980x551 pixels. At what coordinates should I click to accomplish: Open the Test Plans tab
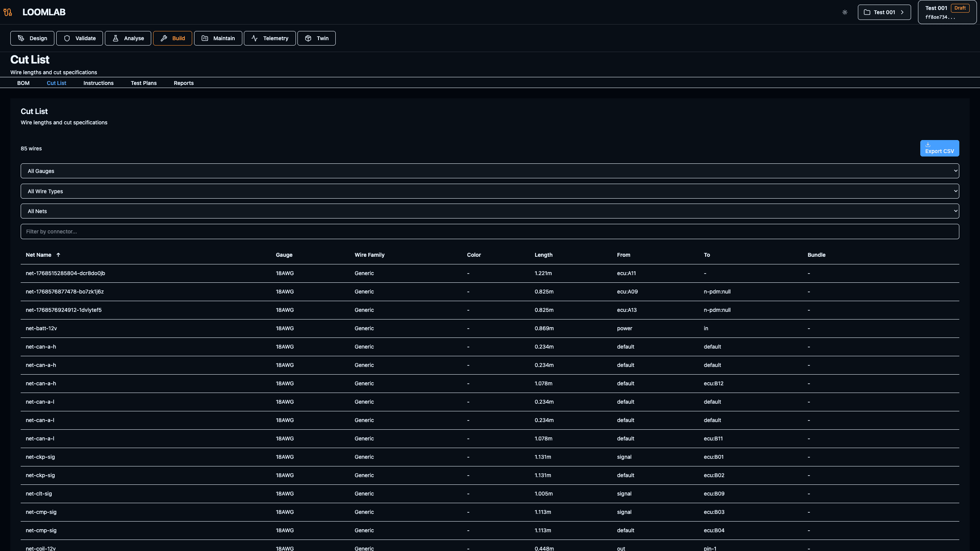click(144, 83)
